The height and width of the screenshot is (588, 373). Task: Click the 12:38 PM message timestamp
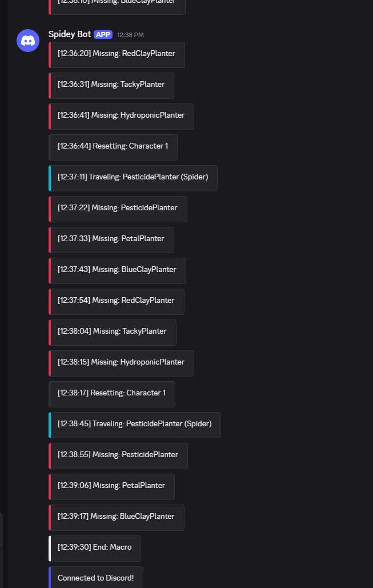tap(130, 35)
